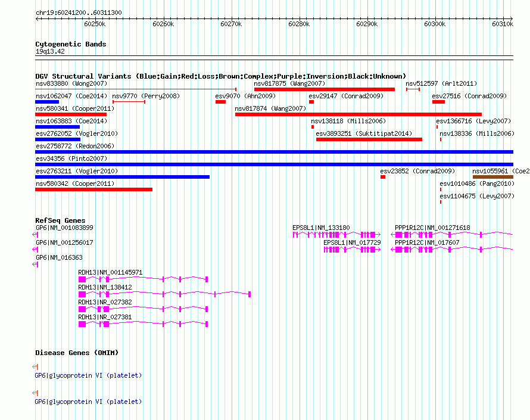Click the 60310k ruler tick label
530x420 pixels.
point(503,24)
